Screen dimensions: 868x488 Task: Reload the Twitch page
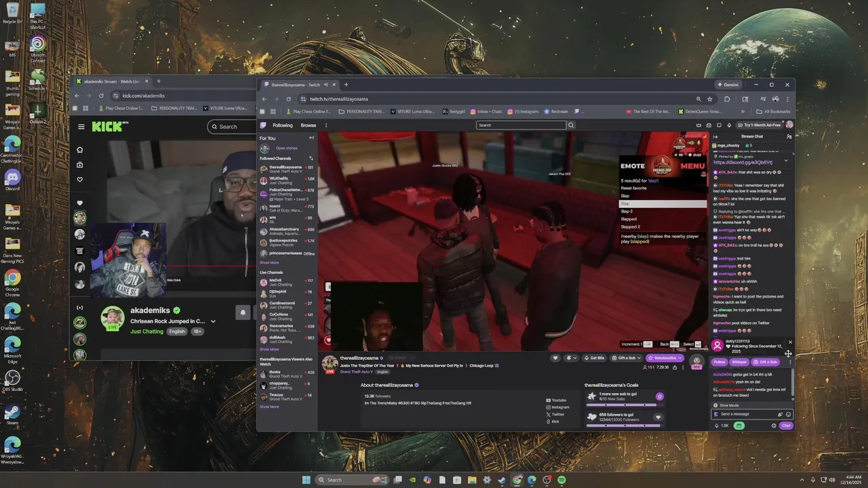[288, 99]
